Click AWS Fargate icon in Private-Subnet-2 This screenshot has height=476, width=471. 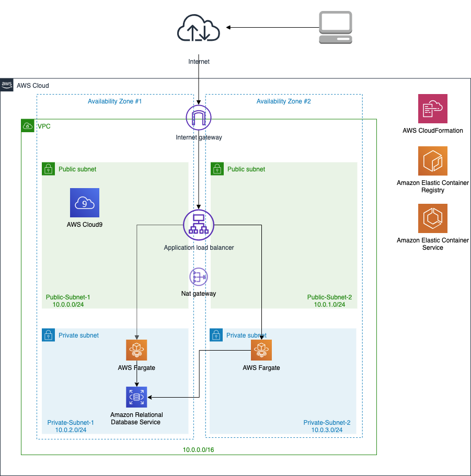261,350
